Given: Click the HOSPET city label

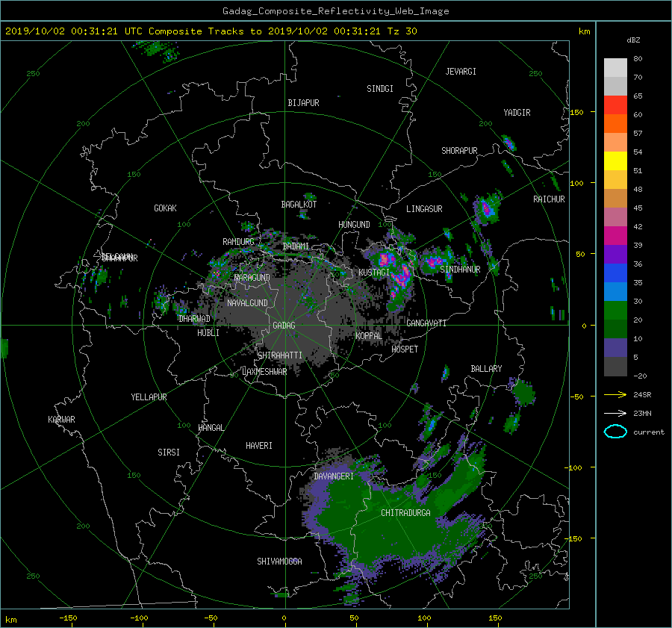Looking at the screenshot, I should (x=405, y=349).
